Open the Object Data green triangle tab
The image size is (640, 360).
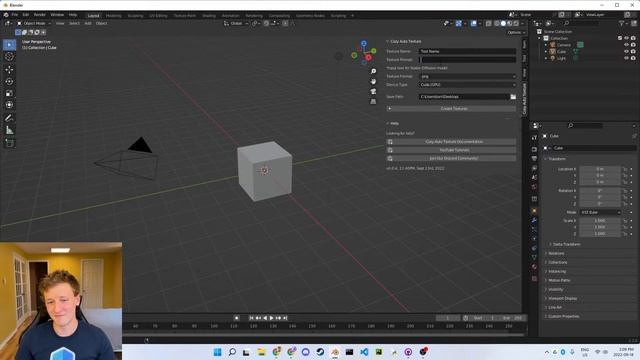click(534, 257)
